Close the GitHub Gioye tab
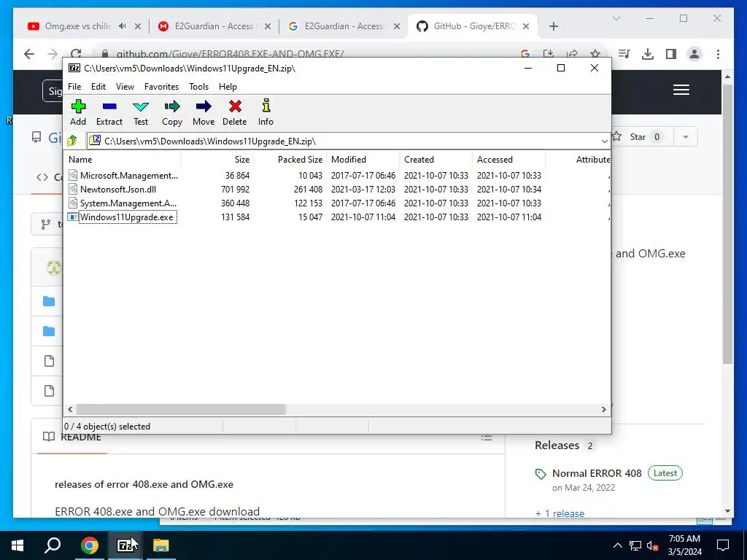Image resolution: width=747 pixels, height=560 pixels. point(526,26)
